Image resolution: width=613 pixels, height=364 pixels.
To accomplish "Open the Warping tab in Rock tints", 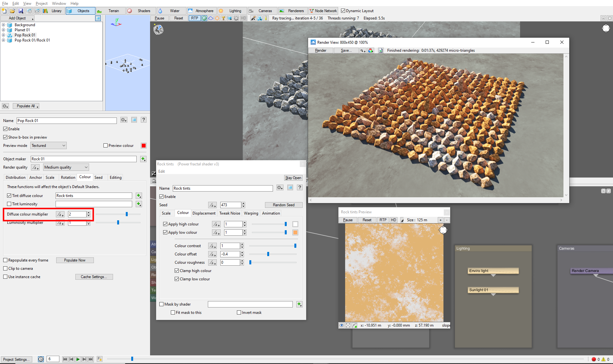I will pyautogui.click(x=251, y=213).
